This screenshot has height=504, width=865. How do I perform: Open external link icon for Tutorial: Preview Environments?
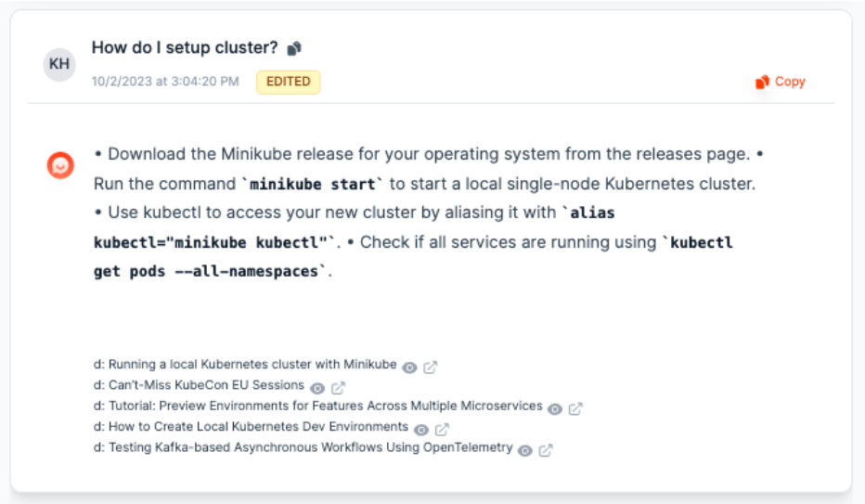pyautogui.click(x=575, y=408)
